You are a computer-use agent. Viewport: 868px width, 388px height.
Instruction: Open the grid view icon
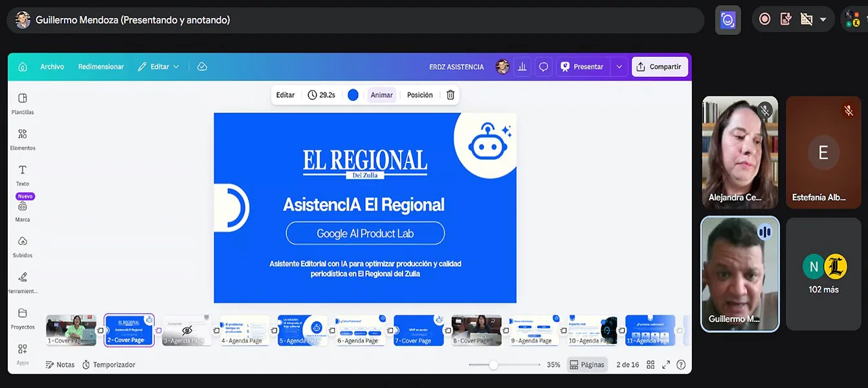point(651,365)
